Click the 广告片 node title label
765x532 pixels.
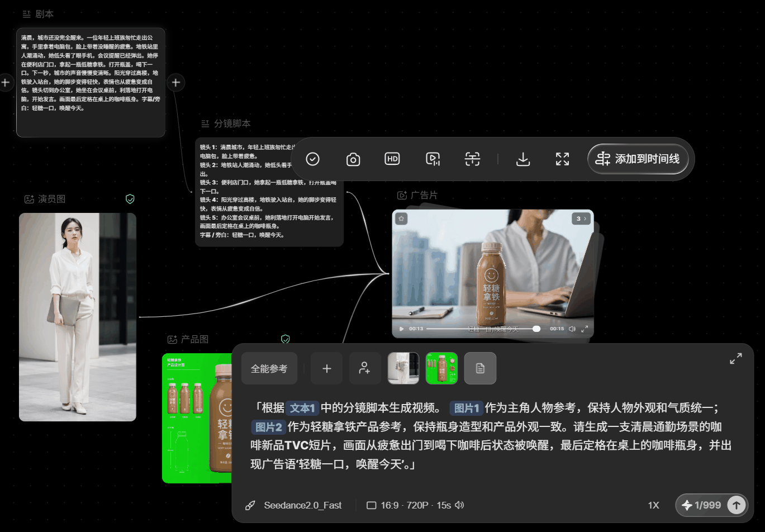[x=424, y=195]
